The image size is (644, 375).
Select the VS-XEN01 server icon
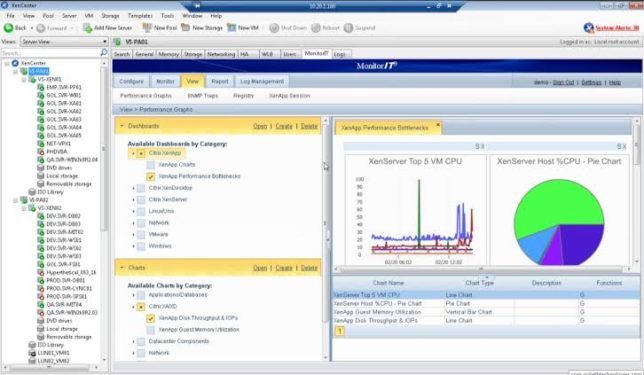[32, 79]
